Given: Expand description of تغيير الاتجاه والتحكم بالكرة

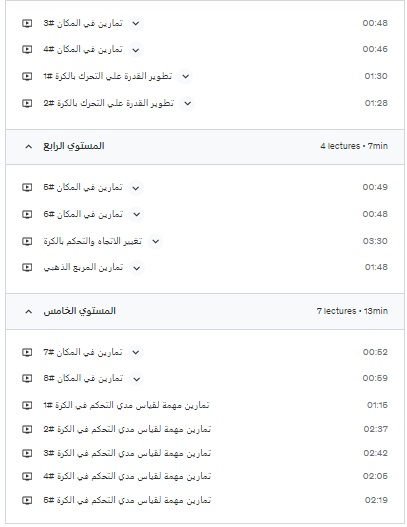Looking at the screenshot, I should [155, 241].
